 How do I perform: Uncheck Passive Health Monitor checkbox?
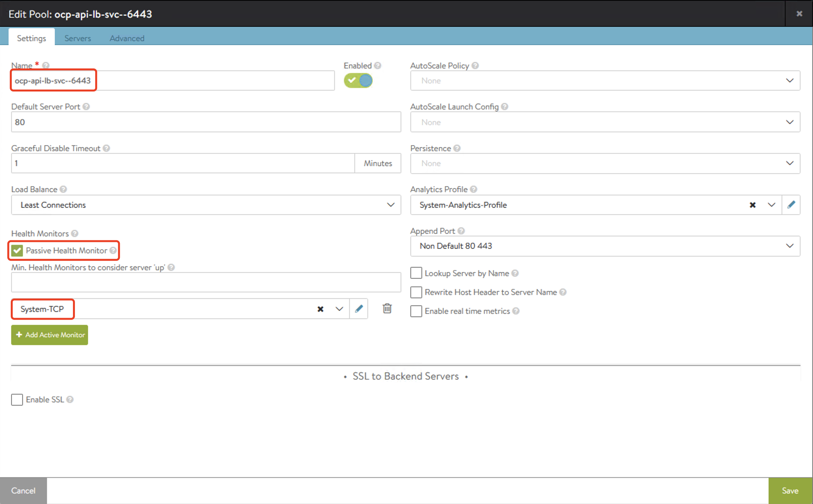pyautogui.click(x=17, y=250)
